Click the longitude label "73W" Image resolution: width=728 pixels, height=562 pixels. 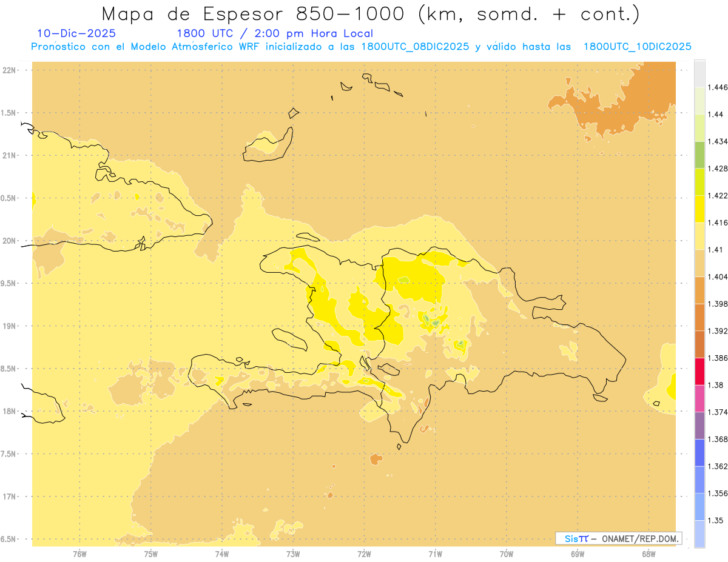[x=293, y=554]
